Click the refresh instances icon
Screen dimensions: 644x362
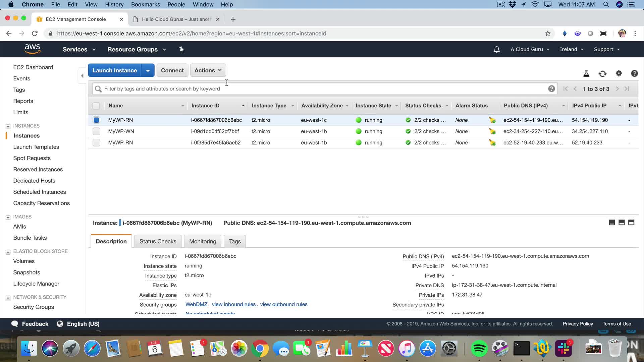coord(602,74)
